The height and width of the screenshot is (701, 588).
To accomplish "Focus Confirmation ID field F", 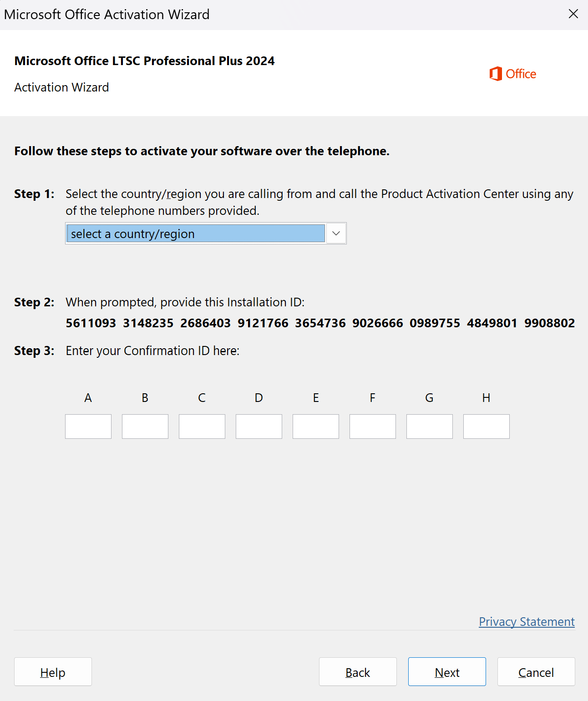I will 373,427.
